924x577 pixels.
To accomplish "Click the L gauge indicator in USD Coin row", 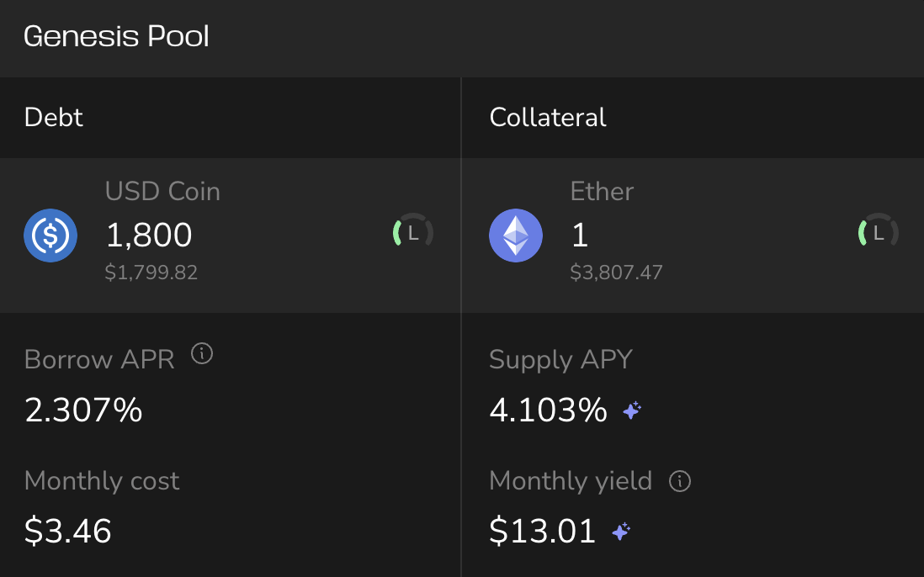I will click(x=412, y=234).
